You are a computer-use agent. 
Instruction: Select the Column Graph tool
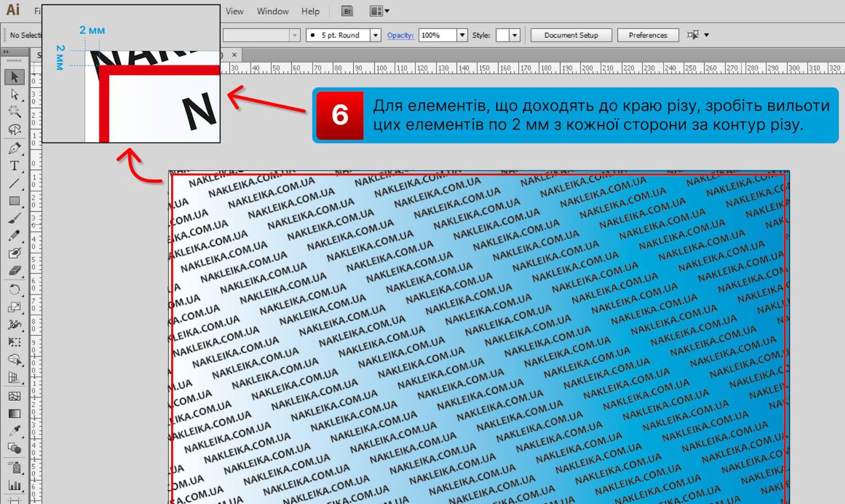(x=15, y=485)
